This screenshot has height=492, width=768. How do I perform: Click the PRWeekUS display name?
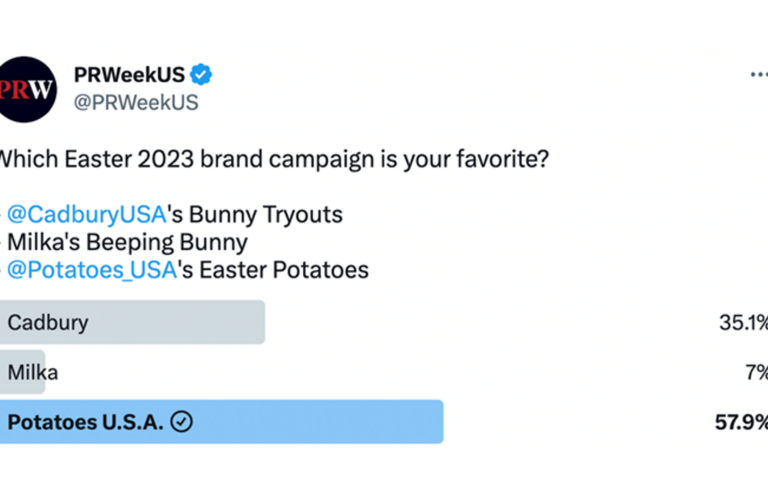point(129,75)
